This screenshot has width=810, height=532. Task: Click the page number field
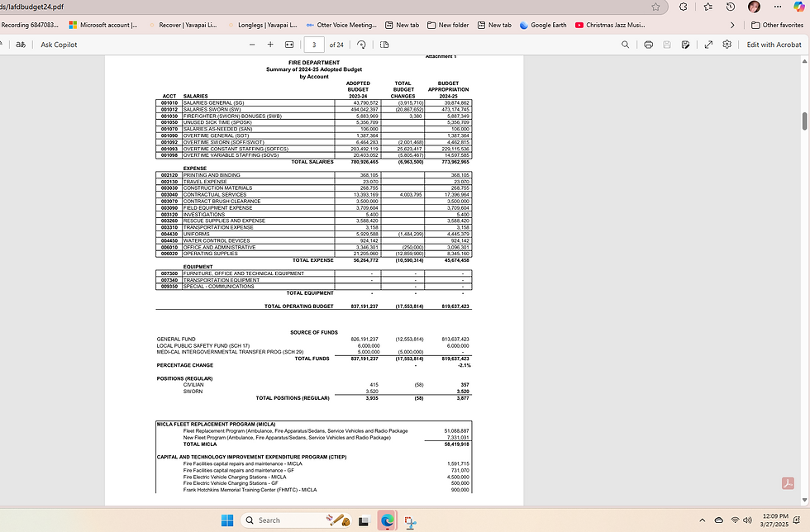(314, 45)
